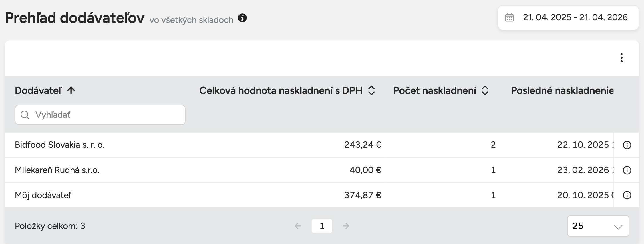Click the info icon beside the page title
The height and width of the screenshot is (244, 644).
pyautogui.click(x=242, y=18)
